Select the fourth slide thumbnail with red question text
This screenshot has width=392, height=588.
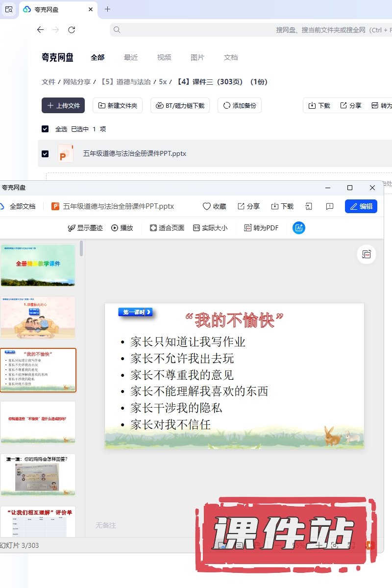coord(38,422)
